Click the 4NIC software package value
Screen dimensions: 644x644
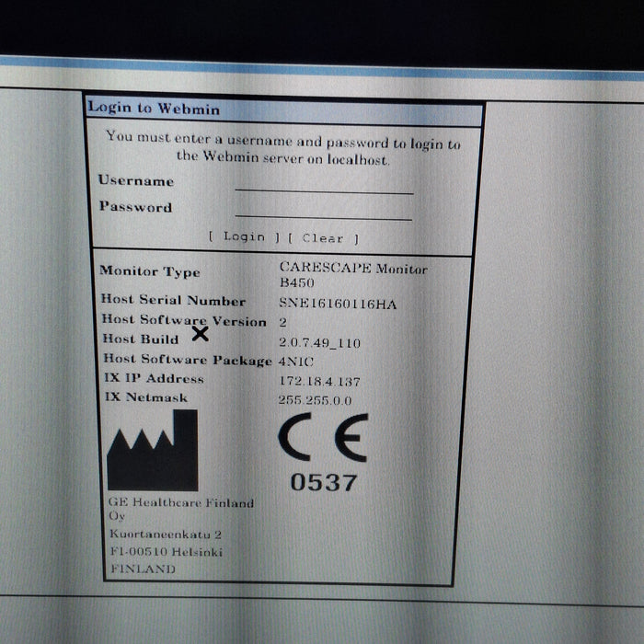coord(296,361)
